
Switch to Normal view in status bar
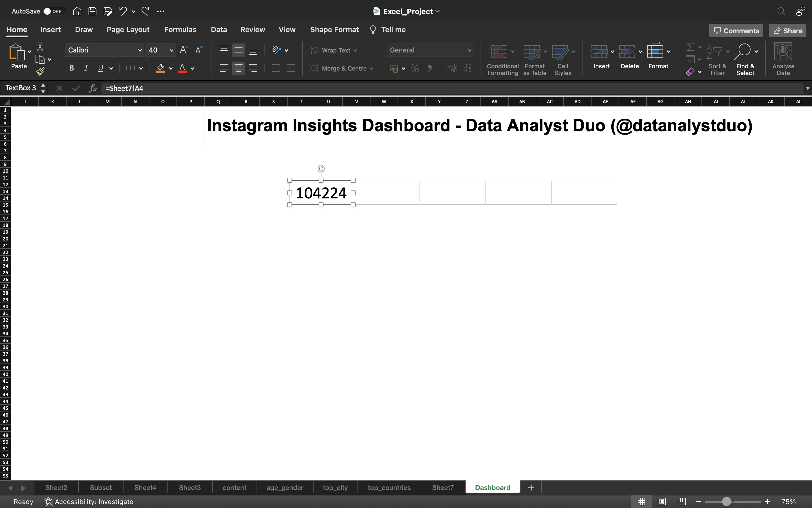(x=641, y=501)
